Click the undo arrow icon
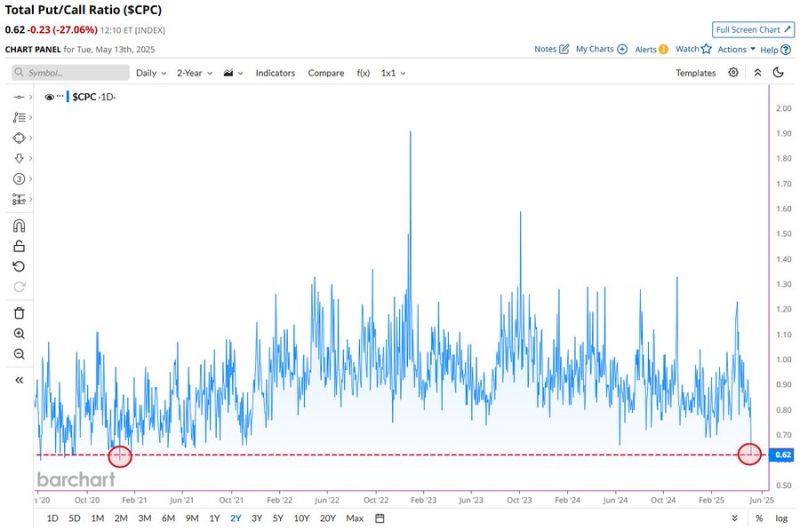Screen dimensions: 800x529 pos(19,267)
